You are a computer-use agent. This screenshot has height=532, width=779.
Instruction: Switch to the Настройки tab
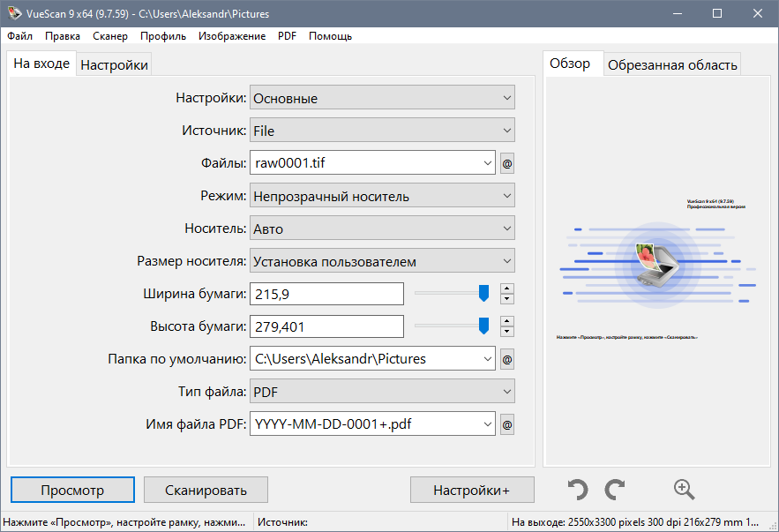(115, 65)
